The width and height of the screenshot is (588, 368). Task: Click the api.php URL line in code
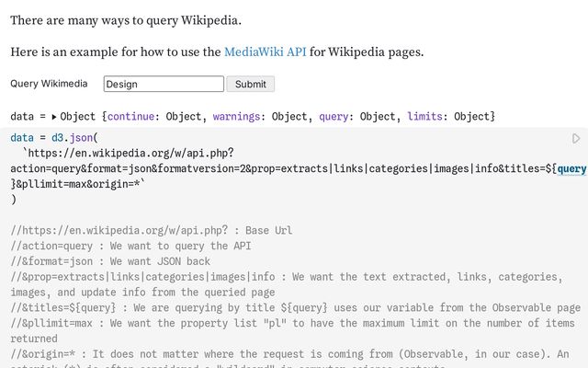[129, 154]
